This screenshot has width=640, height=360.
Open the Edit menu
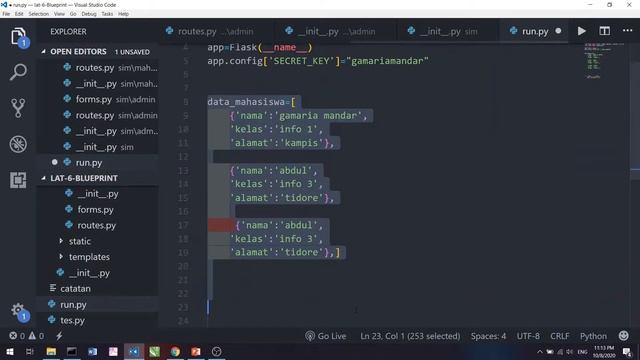point(19,14)
